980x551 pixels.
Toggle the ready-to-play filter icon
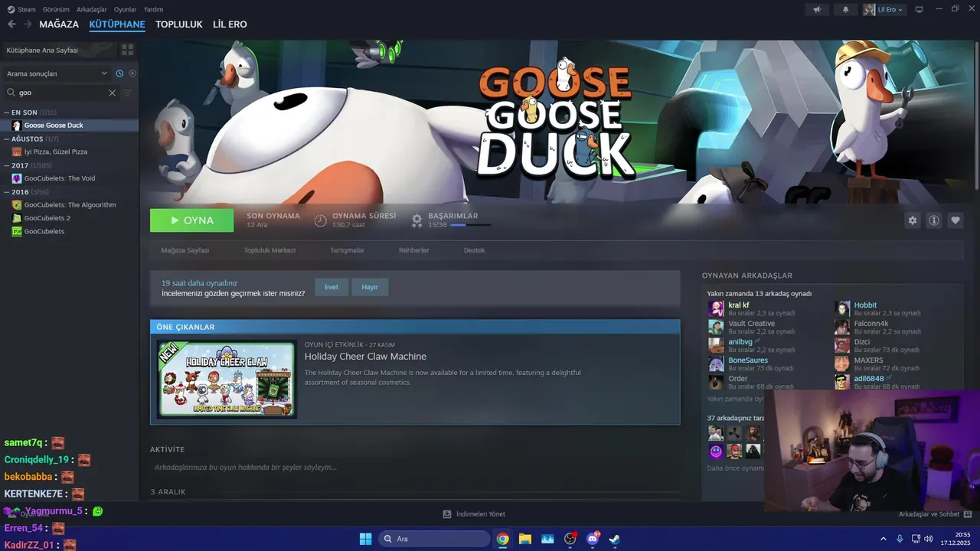[x=132, y=73]
